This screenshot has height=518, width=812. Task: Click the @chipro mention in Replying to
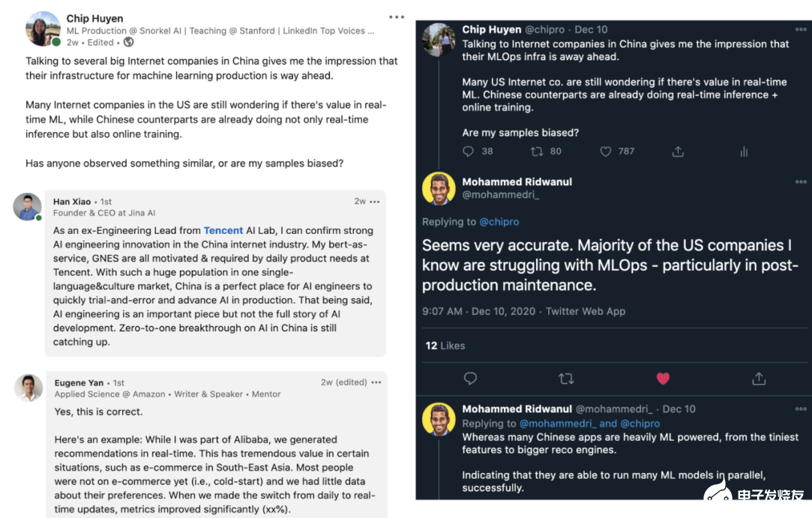click(499, 222)
